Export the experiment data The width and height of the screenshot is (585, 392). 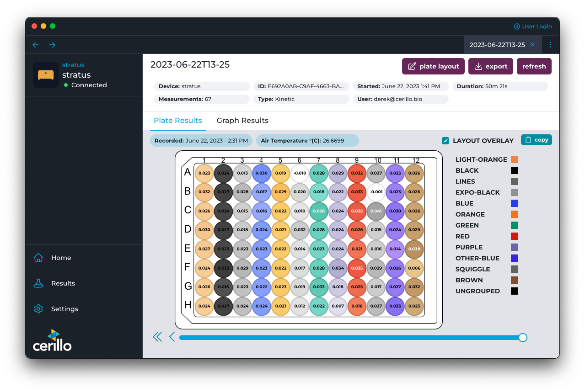tap(490, 66)
